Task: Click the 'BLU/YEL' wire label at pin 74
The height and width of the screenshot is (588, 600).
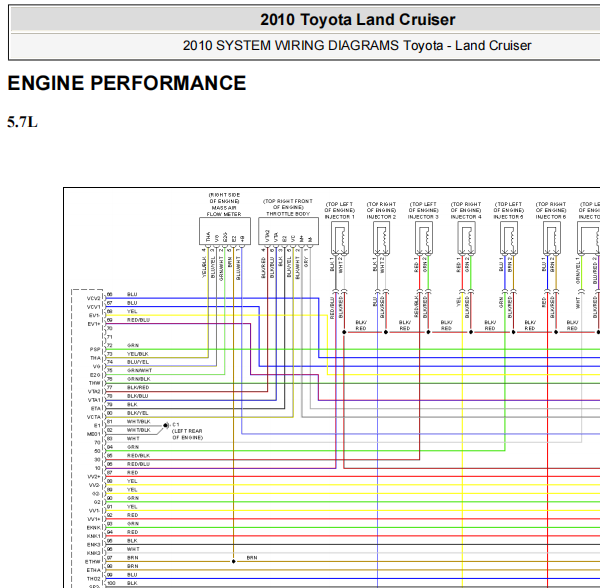Action: click(x=138, y=362)
